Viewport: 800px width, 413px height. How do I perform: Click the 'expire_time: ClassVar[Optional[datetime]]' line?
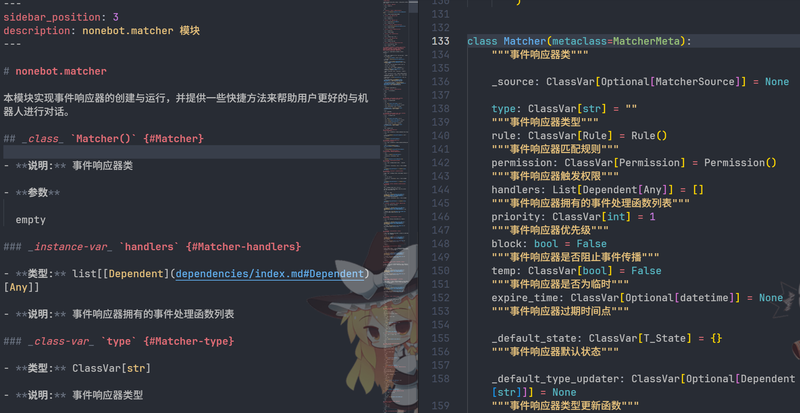coord(637,298)
